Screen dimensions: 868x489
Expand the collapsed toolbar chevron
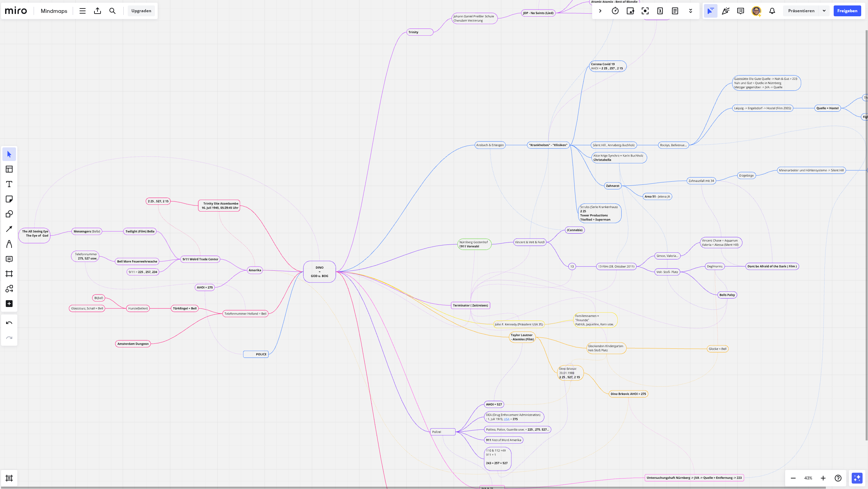click(x=600, y=11)
